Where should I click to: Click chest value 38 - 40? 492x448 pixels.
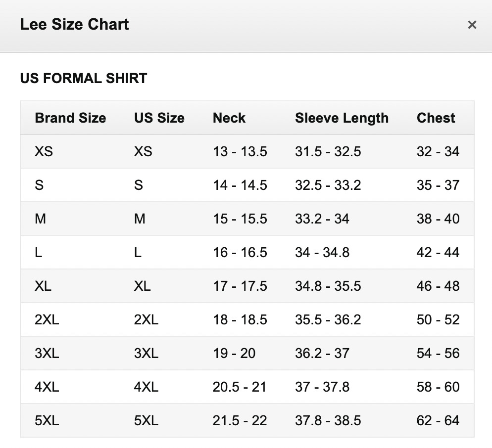[438, 219]
